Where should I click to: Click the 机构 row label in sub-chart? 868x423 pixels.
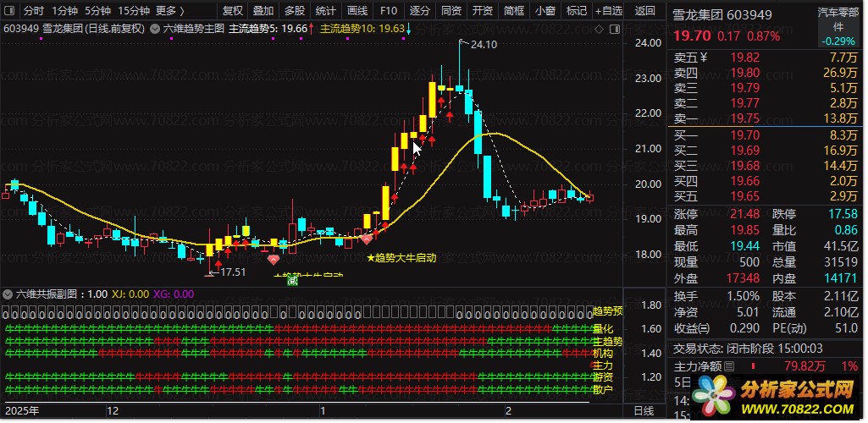(603, 354)
